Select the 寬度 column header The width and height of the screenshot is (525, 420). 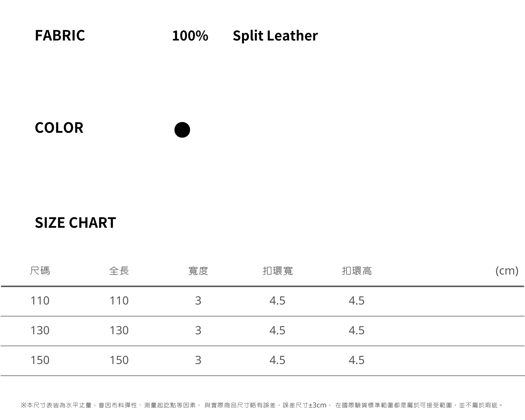198,271
